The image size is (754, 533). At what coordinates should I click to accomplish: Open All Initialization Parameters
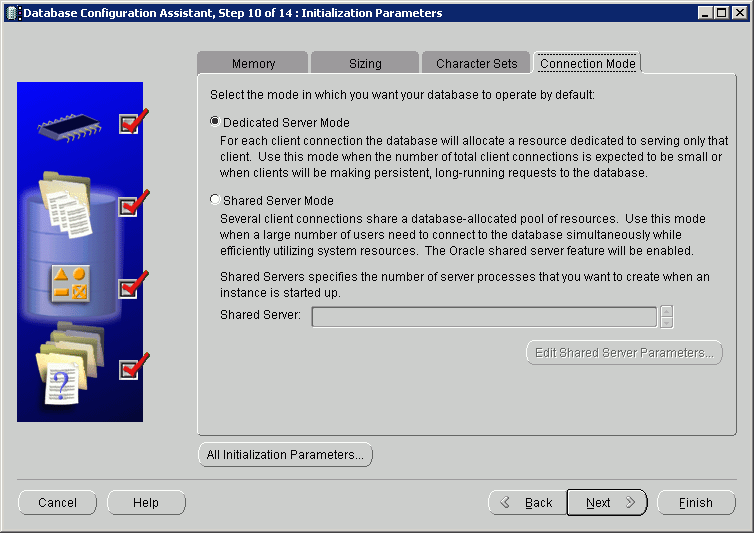coord(285,455)
